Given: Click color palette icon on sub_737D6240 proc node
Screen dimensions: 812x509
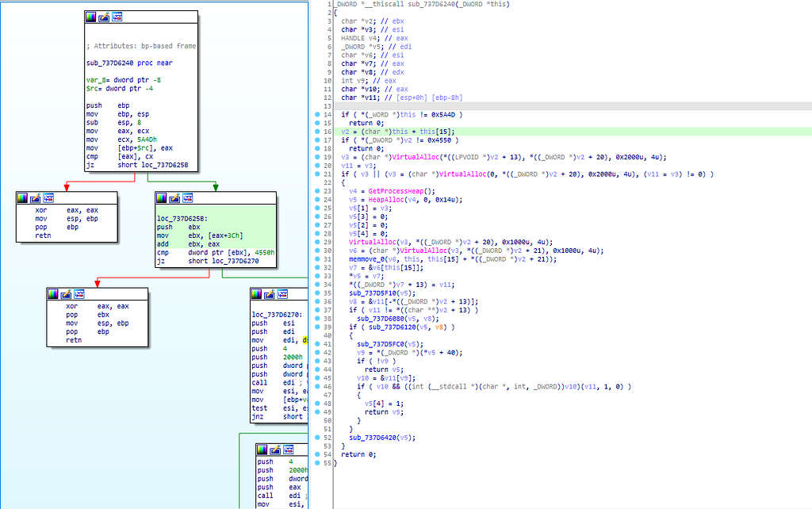Looking at the screenshot, I should point(90,17).
